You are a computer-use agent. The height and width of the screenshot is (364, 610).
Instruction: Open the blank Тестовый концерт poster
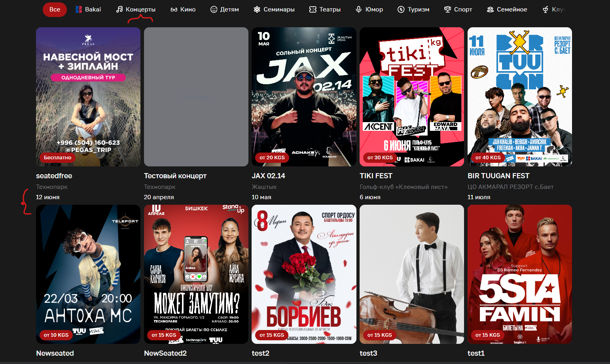point(196,97)
